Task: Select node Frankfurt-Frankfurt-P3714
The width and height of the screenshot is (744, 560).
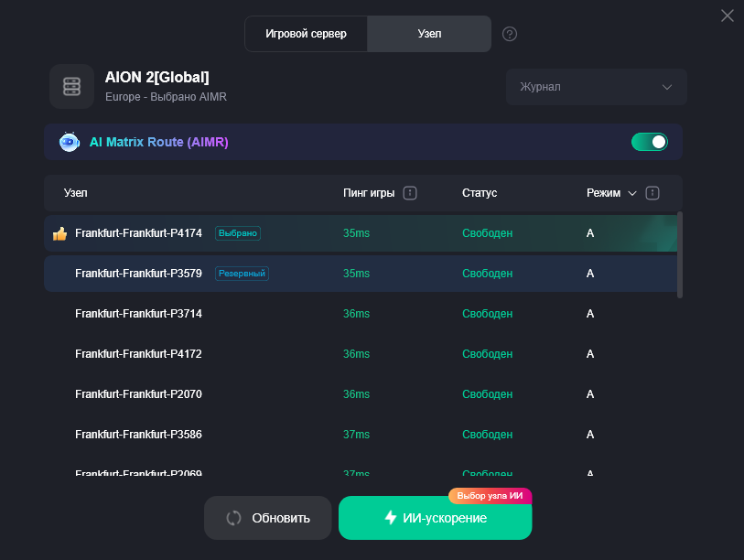Action: 361,314
